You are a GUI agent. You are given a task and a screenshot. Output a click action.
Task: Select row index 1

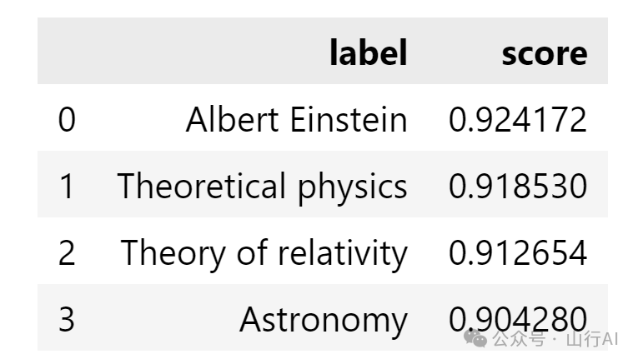67,187
